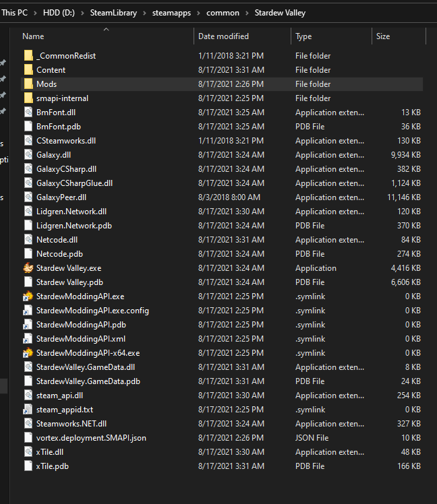The image size is (437, 504).
Task: Click the StardewModdingAPI-x64.exe icon
Action: tap(28, 352)
